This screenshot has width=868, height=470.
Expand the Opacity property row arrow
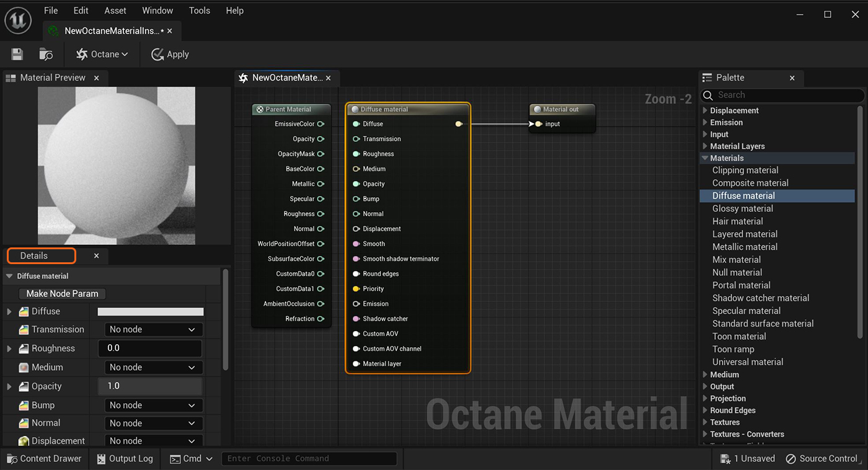[9, 386]
